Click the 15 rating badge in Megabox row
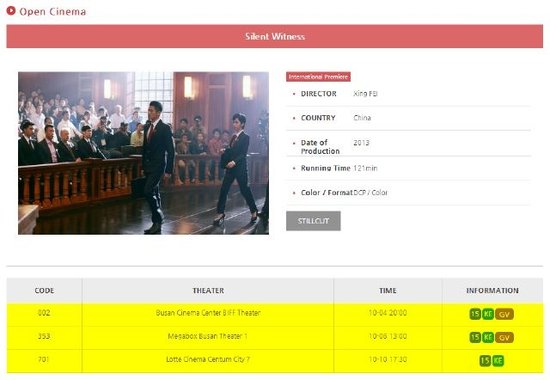This screenshot has width=550, height=380. (475, 337)
